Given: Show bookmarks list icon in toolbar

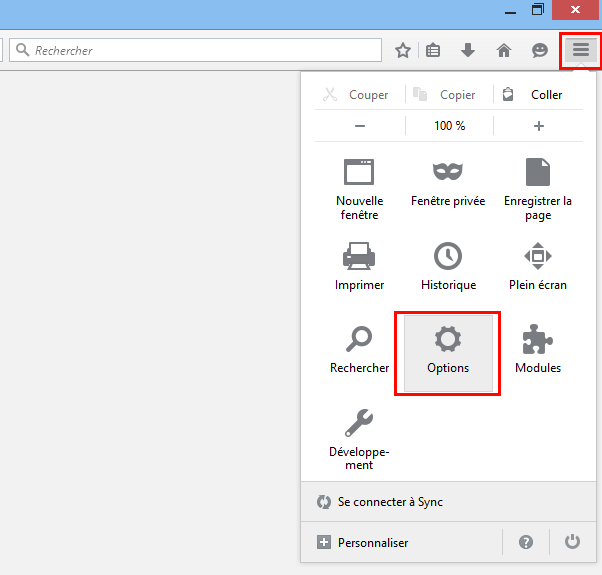Looking at the screenshot, I should [x=433, y=50].
